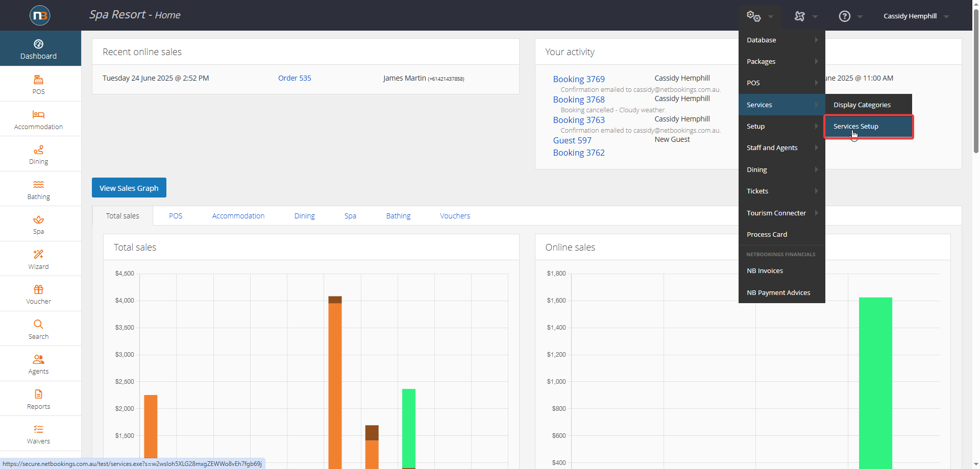Open NB Invoices menu item

point(782,270)
